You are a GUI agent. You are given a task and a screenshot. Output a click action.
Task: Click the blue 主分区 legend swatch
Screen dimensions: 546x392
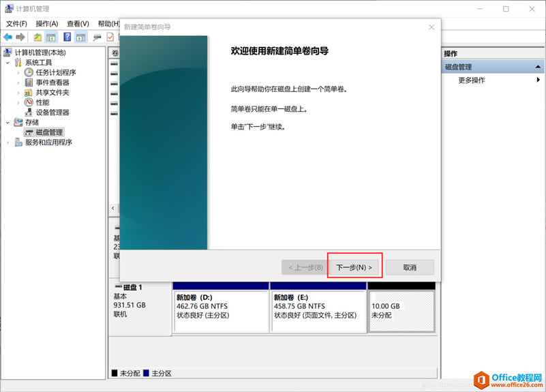click(146, 373)
